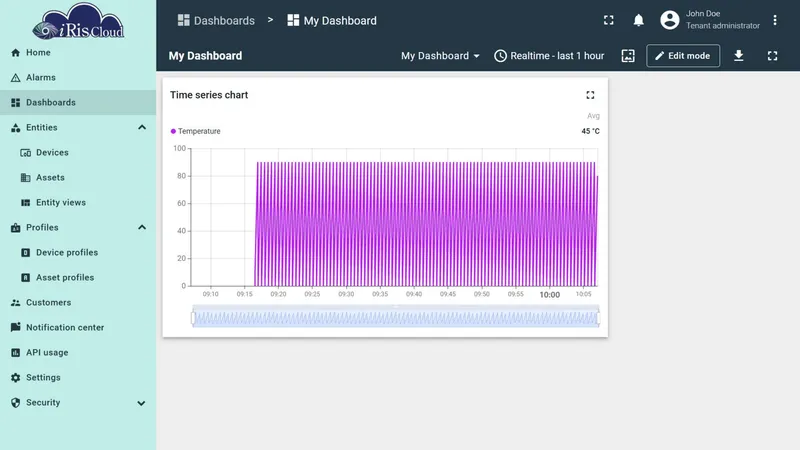This screenshot has width=800, height=450.
Task: Open API usage page
Action: coord(78,353)
